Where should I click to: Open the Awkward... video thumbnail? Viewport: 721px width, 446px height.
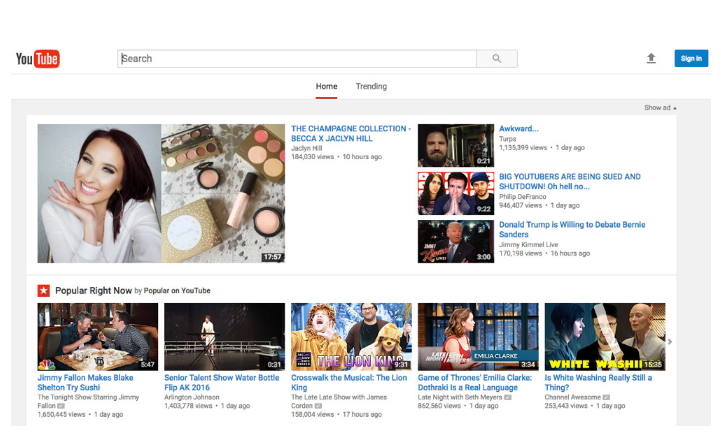[456, 145]
